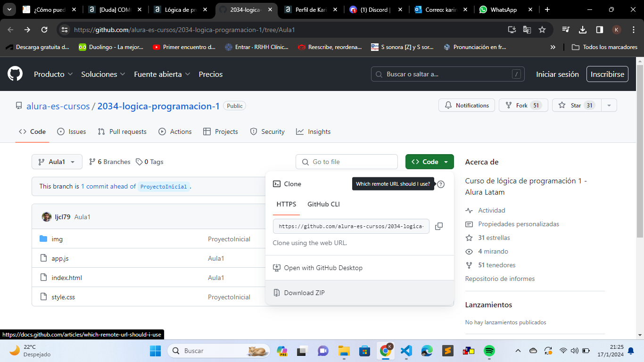Star the repository with the Star button
The image size is (644, 362).
coord(577,106)
